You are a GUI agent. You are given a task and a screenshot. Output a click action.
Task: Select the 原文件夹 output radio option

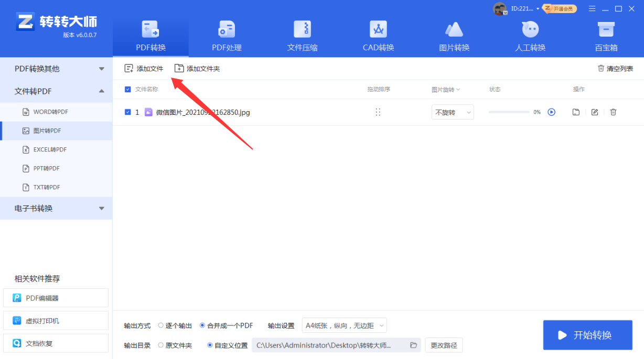[x=161, y=345]
